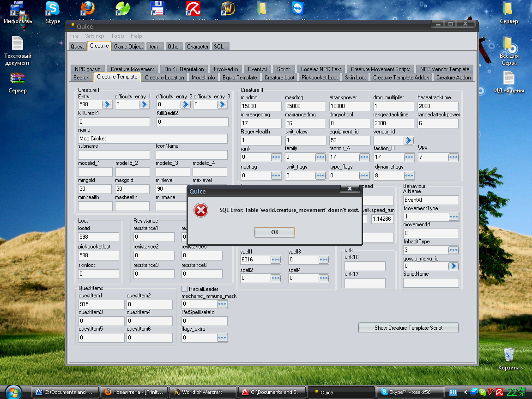Viewport: 532px width, 399px height.
Task: Expand the spell1 selection dots button
Action: point(276,260)
